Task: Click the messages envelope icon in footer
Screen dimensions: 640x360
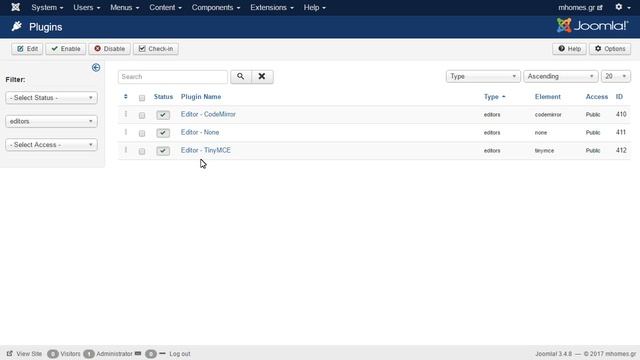Action: click(138, 353)
